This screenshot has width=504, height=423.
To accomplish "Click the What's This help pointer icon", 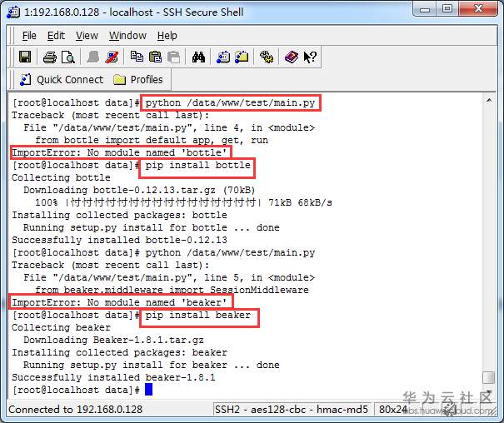I will pos(310,57).
